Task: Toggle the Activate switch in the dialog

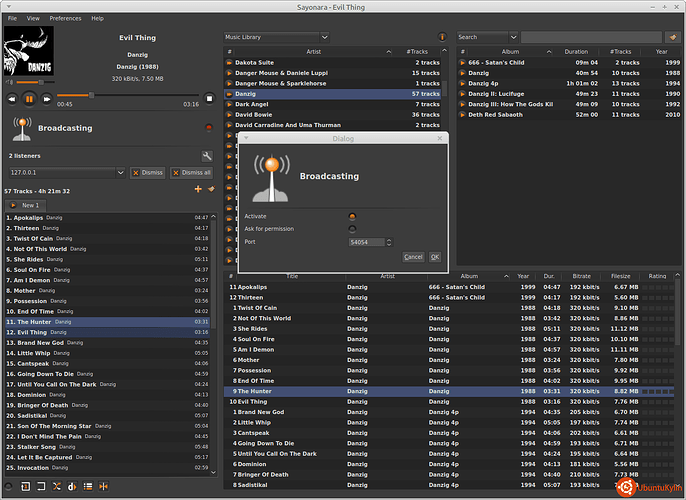Action: click(352, 217)
